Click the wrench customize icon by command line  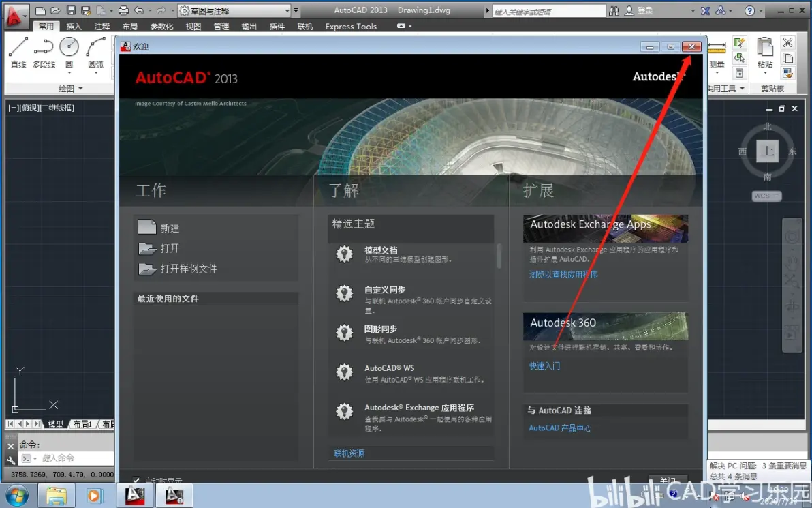[11, 460]
